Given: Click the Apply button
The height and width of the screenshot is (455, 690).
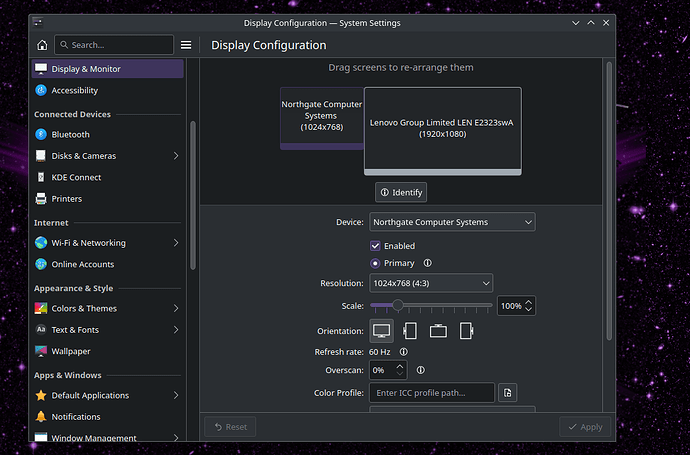Looking at the screenshot, I should 584,426.
